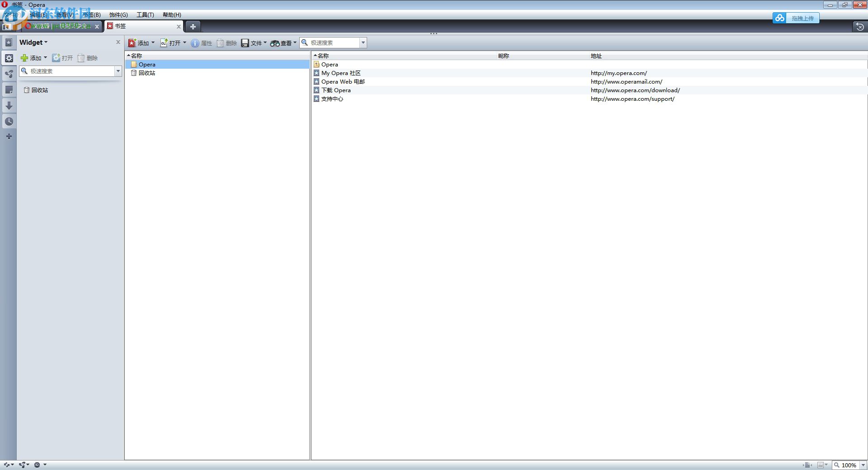
Task: Switch to the 浏览器 tab
Action: pos(62,26)
